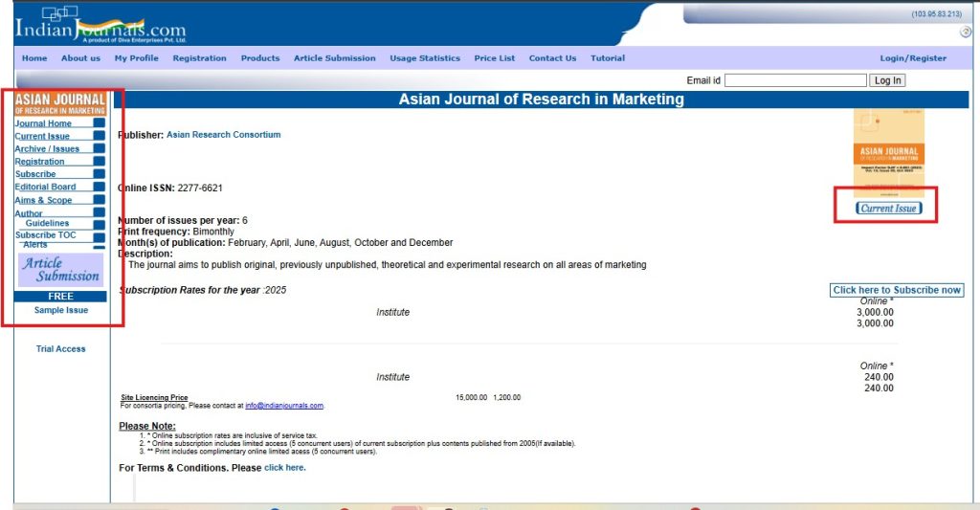Open sidebar Registration link
The height and width of the screenshot is (510, 980).
pyautogui.click(x=39, y=162)
